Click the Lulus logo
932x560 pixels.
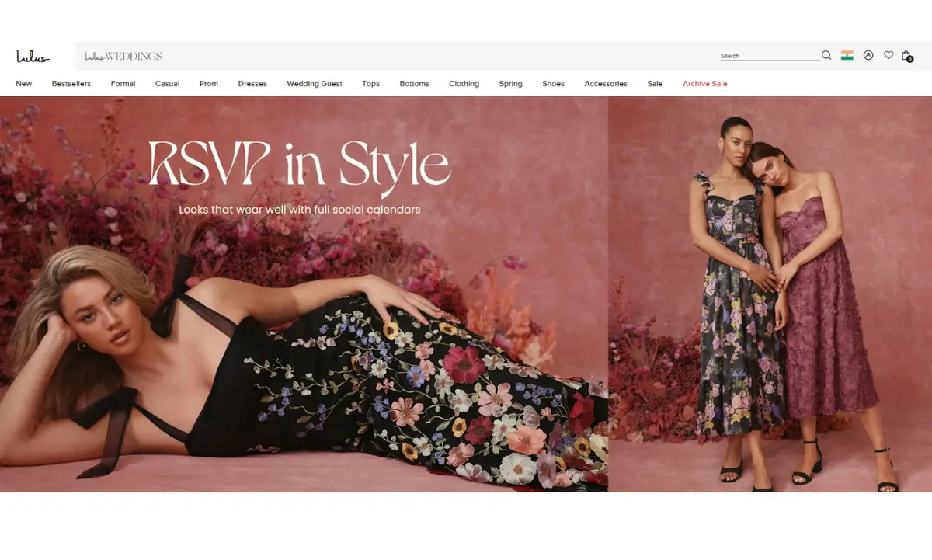[33, 57]
